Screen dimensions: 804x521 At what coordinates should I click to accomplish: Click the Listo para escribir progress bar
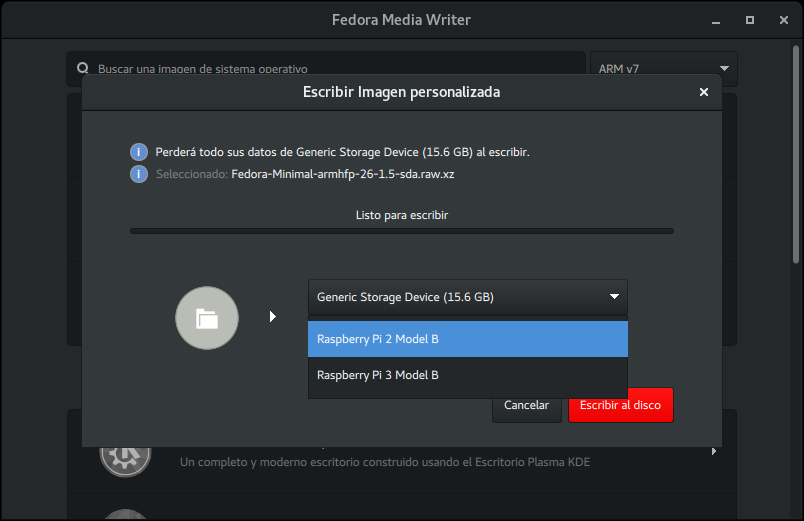(x=402, y=231)
